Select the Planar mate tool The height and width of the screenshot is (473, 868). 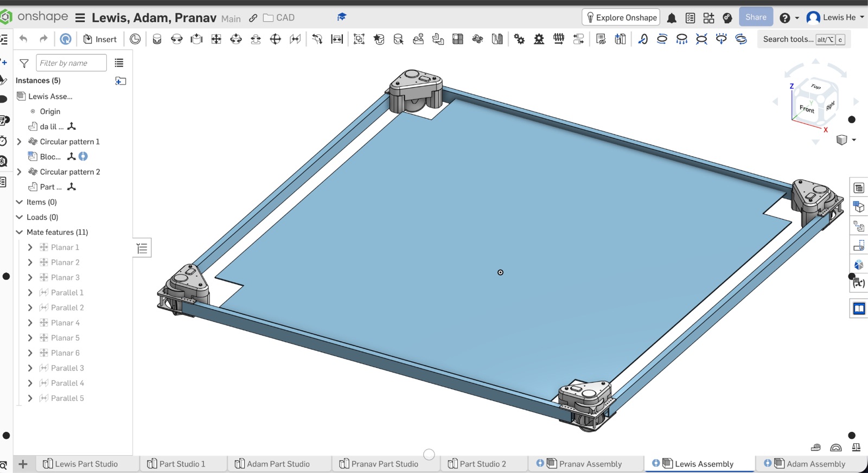coord(216,39)
